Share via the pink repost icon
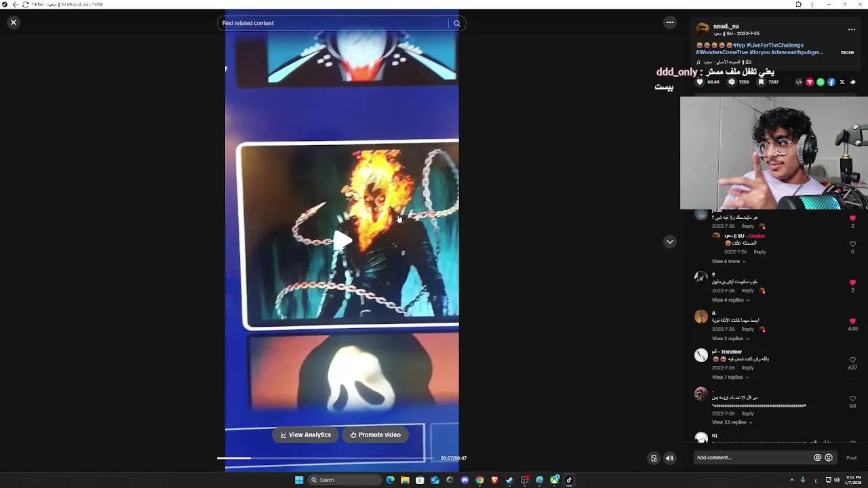This screenshot has width=868, height=488. 810,82
